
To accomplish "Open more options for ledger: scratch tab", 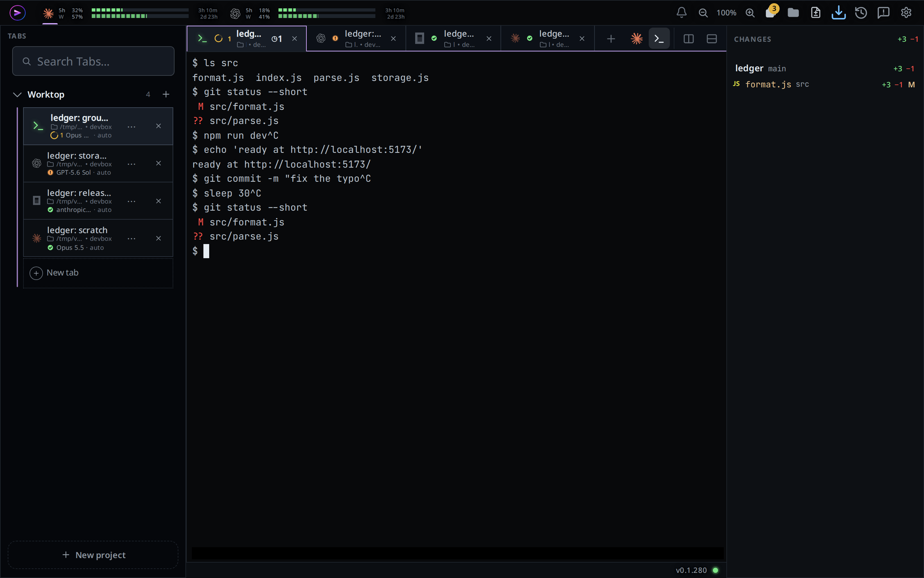I will point(131,239).
